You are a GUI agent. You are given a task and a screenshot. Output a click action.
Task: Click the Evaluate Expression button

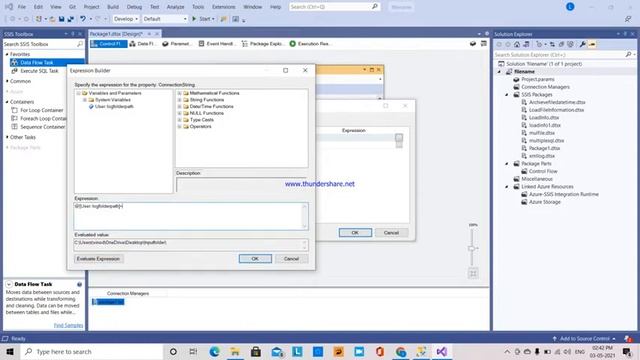click(x=98, y=259)
